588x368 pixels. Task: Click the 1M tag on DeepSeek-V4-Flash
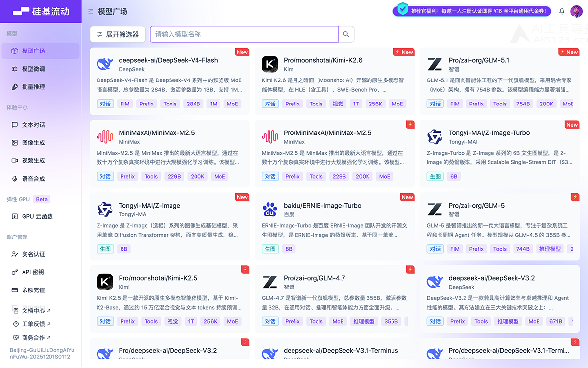(x=214, y=104)
